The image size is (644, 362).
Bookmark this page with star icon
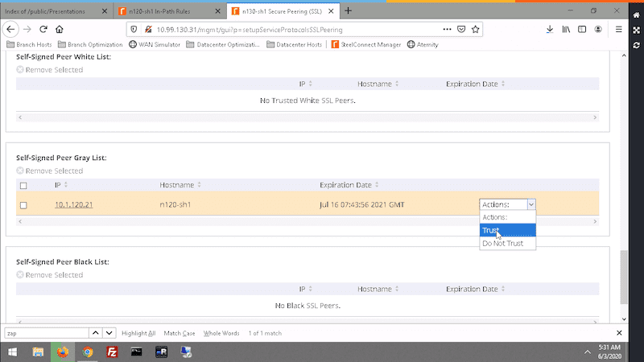pos(476,29)
